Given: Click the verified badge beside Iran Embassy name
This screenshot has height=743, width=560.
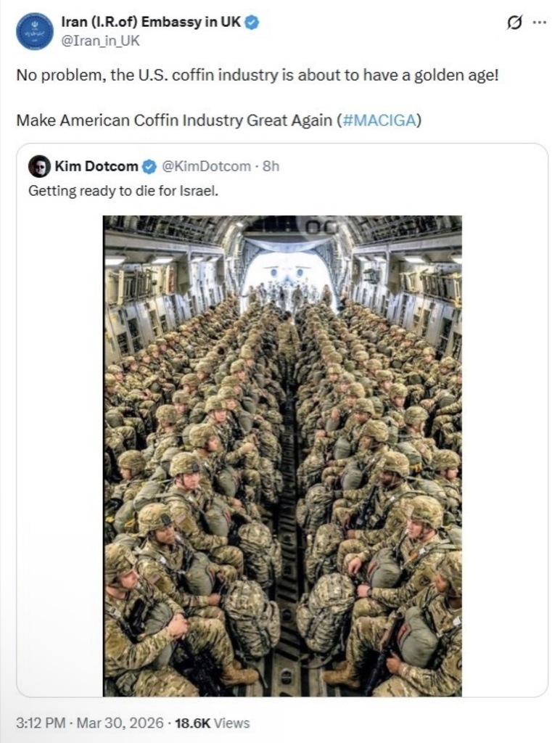Looking at the screenshot, I should click(252, 22).
